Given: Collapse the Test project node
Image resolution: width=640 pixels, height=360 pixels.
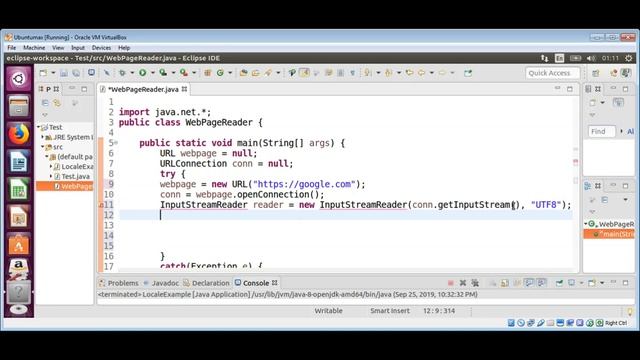Looking at the screenshot, I should [x=39, y=127].
